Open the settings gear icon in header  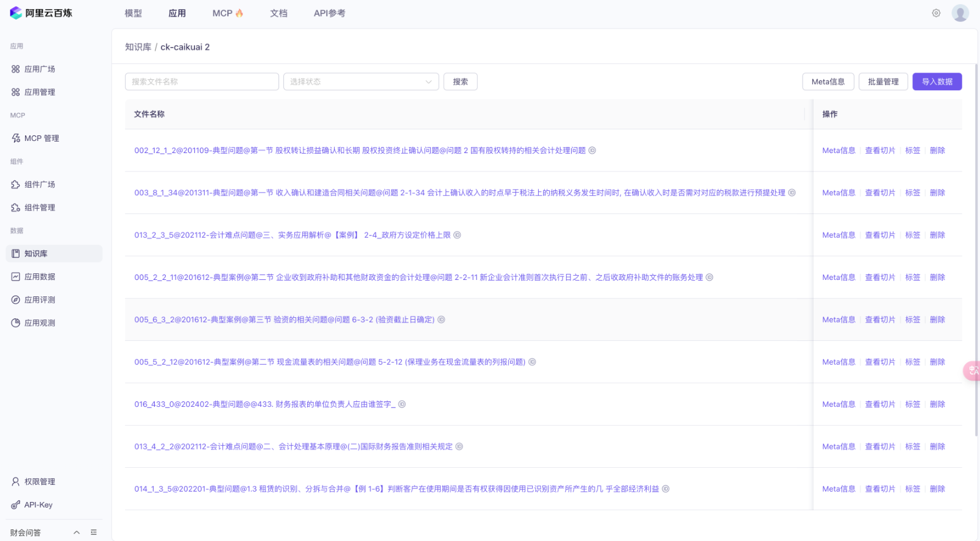936,13
